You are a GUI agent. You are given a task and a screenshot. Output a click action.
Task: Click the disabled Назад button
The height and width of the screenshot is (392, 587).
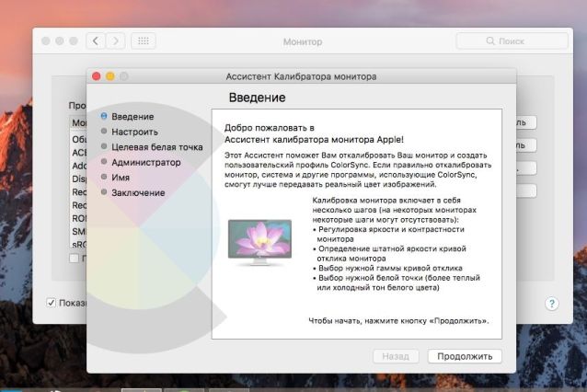(x=396, y=356)
